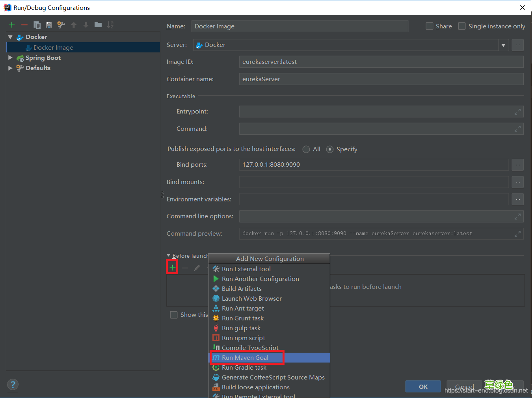The image size is (532, 398).
Task: Choose Build loose applications
Action: click(x=269, y=387)
